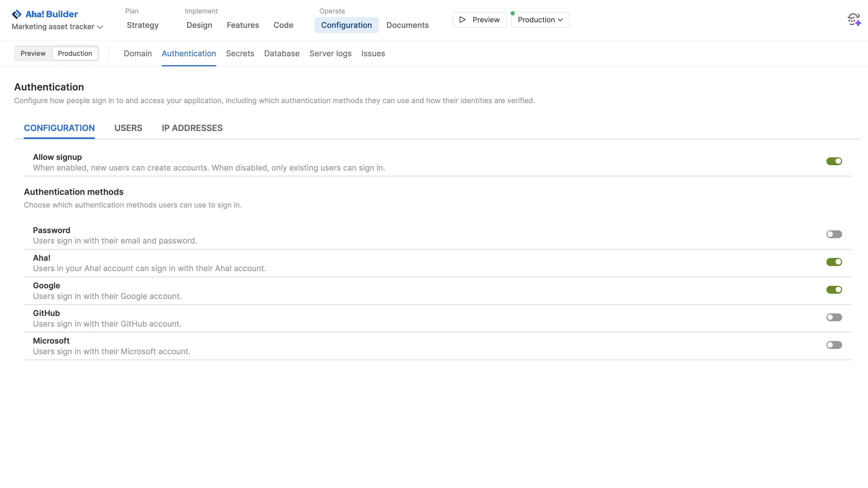The height and width of the screenshot is (488, 868).
Task: Open the IP ADDRESSES tab
Action: (x=192, y=128)
